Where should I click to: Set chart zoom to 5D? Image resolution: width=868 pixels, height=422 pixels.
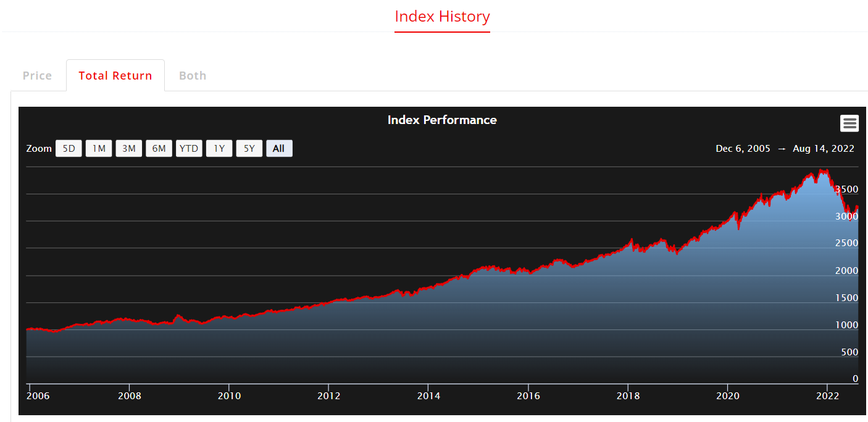pos(69,149)
